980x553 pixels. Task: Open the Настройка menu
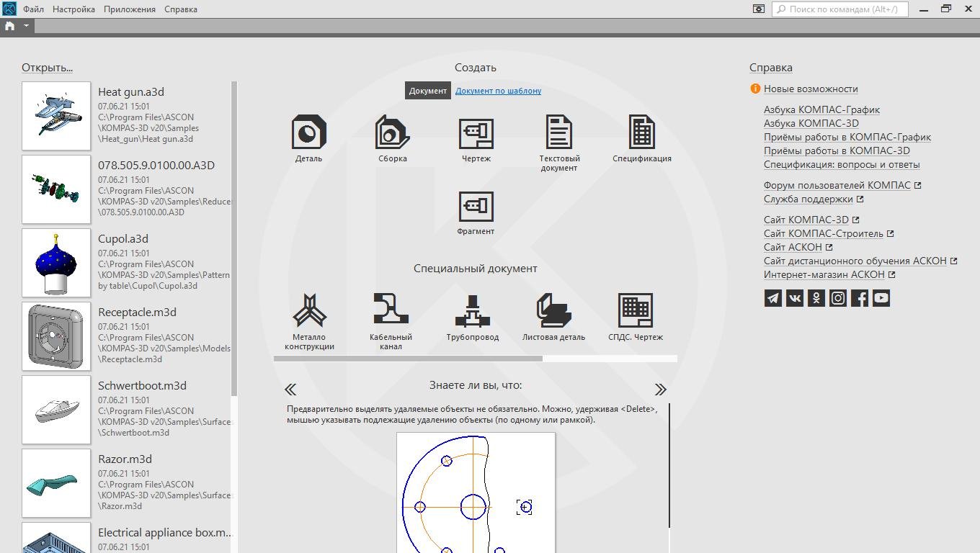click(73, 9)
